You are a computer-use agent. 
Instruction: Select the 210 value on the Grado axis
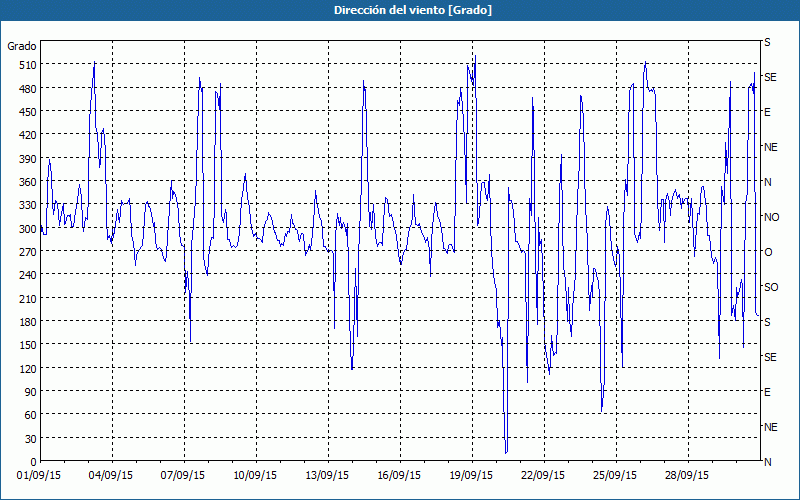[28, 298]
